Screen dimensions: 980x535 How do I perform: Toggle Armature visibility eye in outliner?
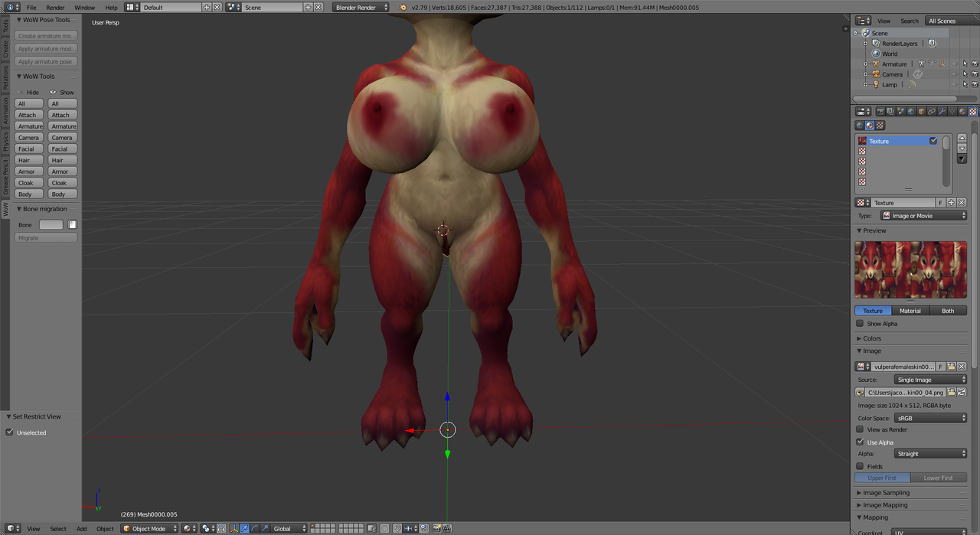pos(954,64)
